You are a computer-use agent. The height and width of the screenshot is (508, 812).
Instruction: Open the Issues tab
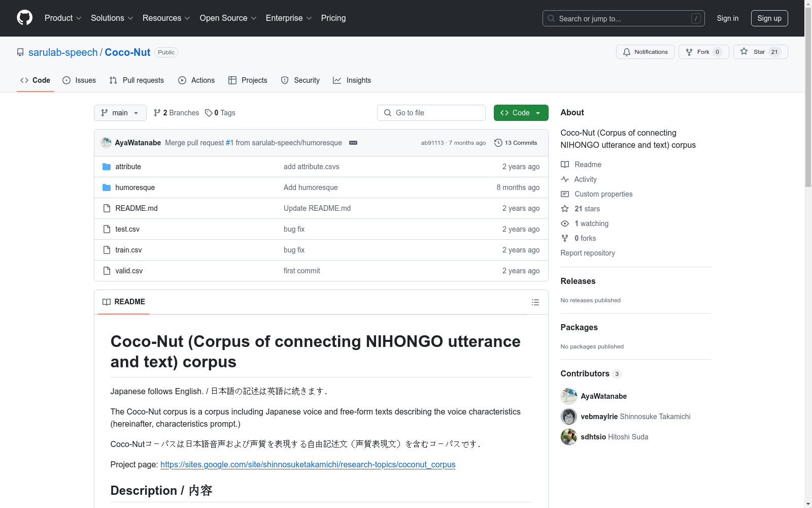coord(79,80)
